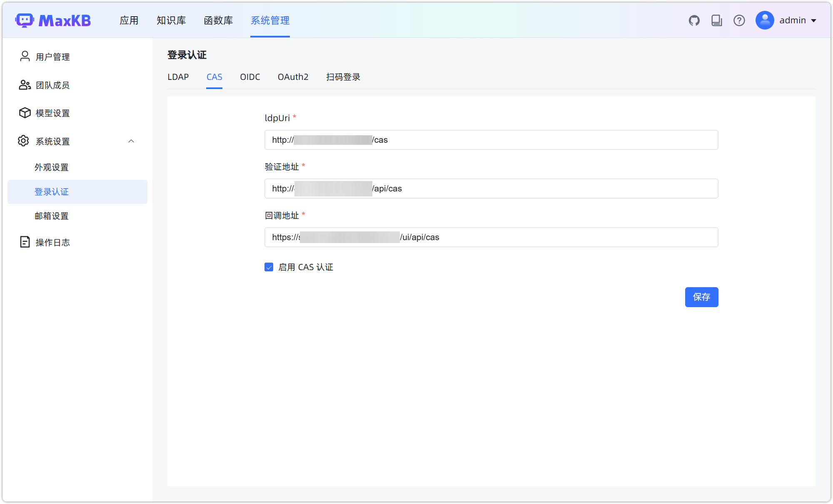Toggle the 启用 CAS 认证 checkbox

click(269, 267)
